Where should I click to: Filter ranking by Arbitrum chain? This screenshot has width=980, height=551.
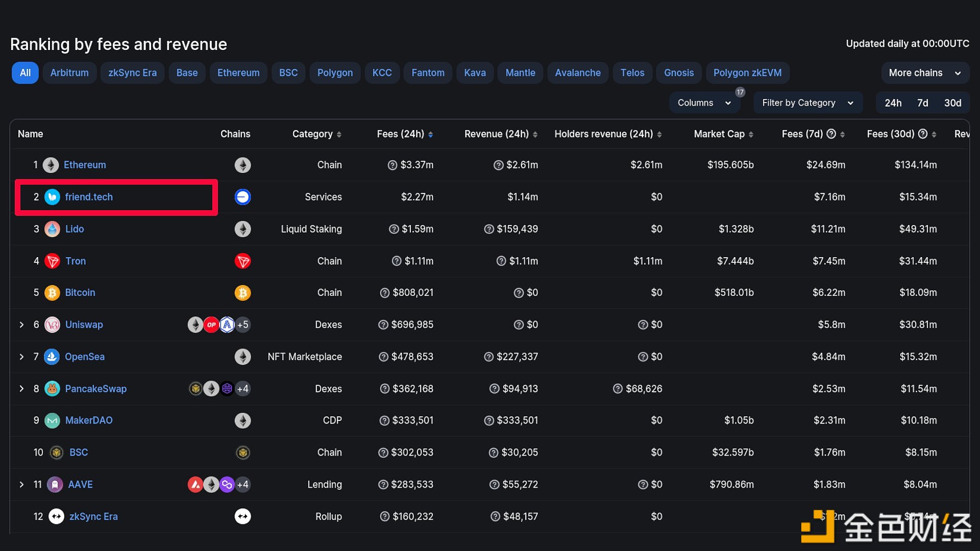[x=69, y=73]
